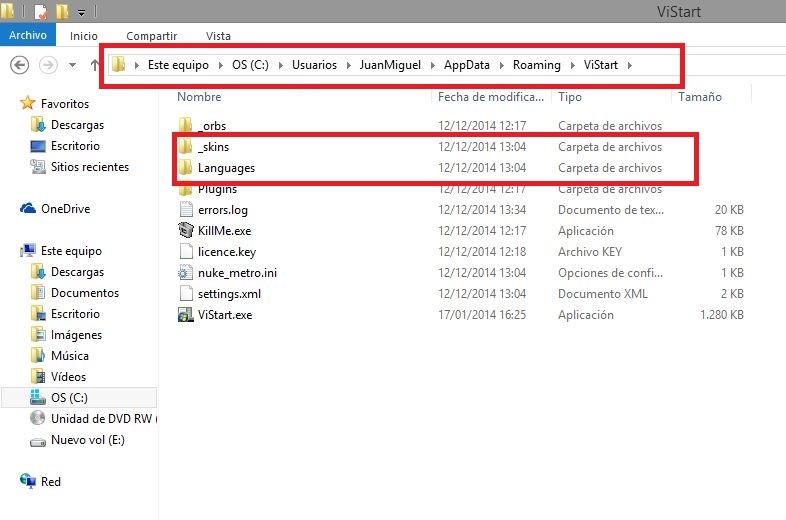Click errors.log date '12/12/2014 13:34'
786x520 pixels.
(482, 210)
